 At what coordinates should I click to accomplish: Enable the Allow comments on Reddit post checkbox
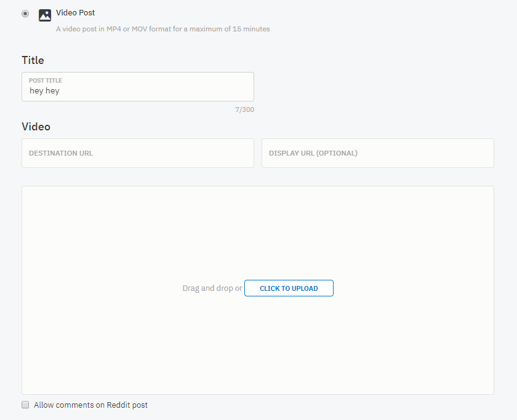(x=25, y=405)
